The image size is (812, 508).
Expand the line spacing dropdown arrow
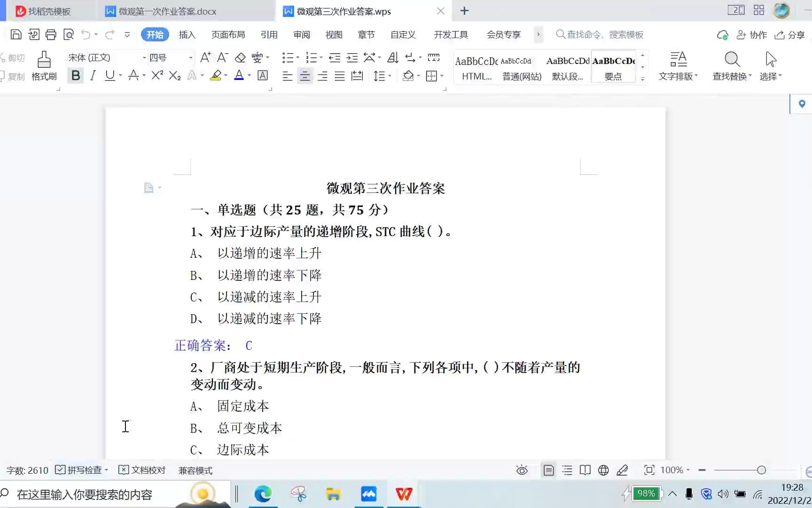point(390,76)
